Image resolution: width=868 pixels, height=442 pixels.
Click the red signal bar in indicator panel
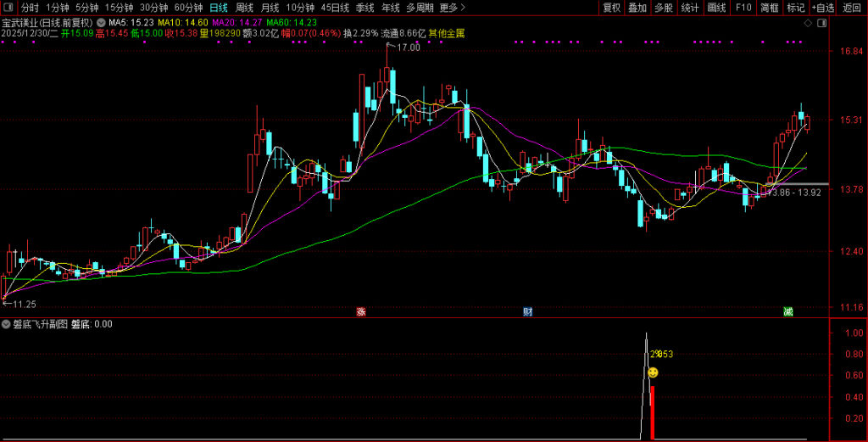[652, 412]
